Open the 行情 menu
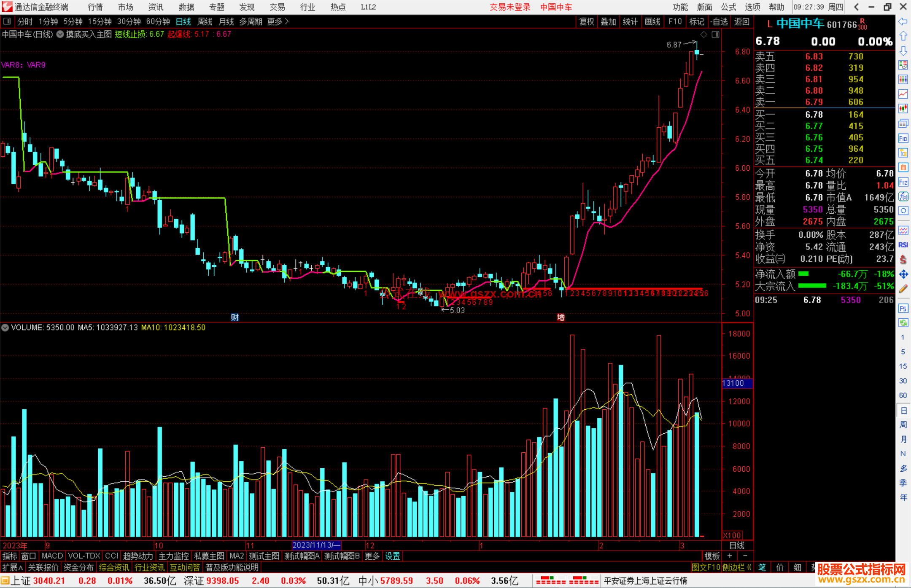 tap(95, 7)
